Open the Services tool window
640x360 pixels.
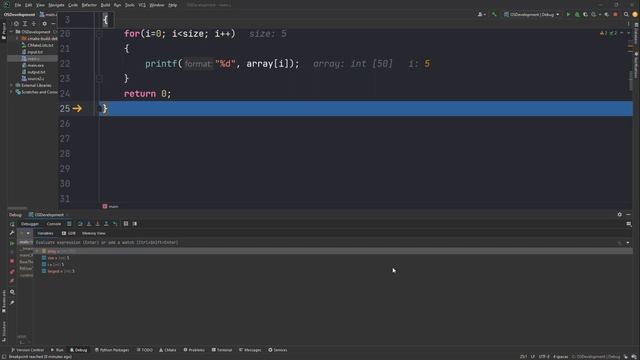tap(278, 350)
